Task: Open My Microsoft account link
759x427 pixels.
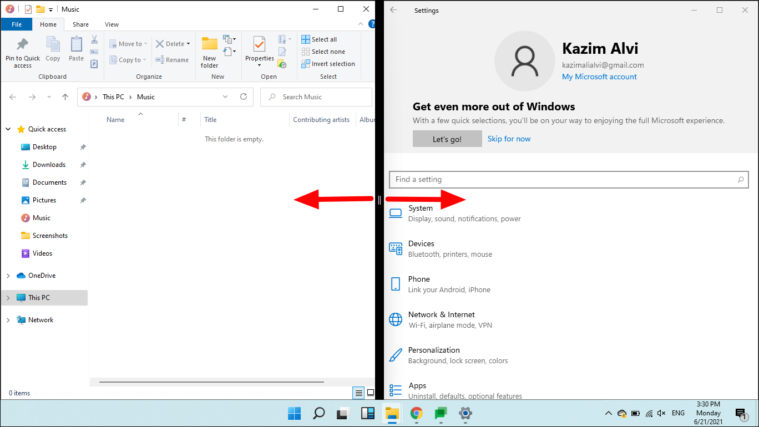Action: click(599, 76)
